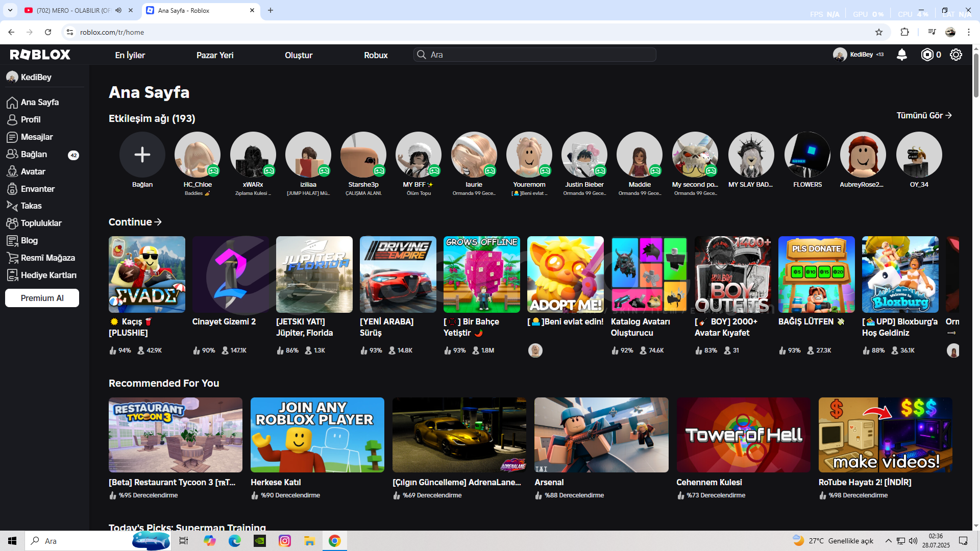Open Instagram from the Windows taskbar
Screen dimensions: 980x551
[285, 541]
